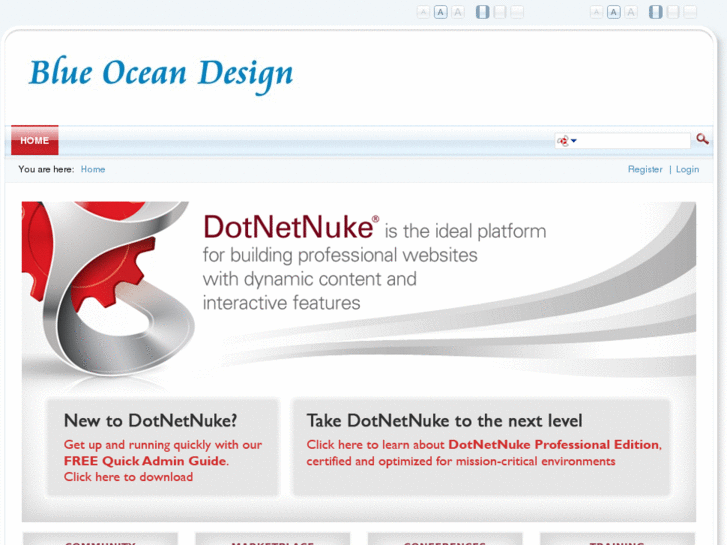Screen dimensions: 727x545
Task: Follow the Home breadcrumb link
Action: (93, 169)
